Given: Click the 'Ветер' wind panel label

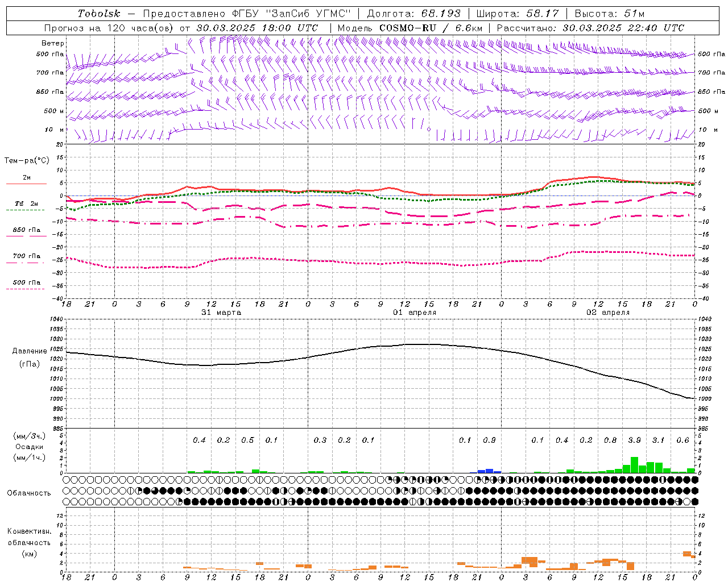Looking at the screenshot, I should (53, 43).
